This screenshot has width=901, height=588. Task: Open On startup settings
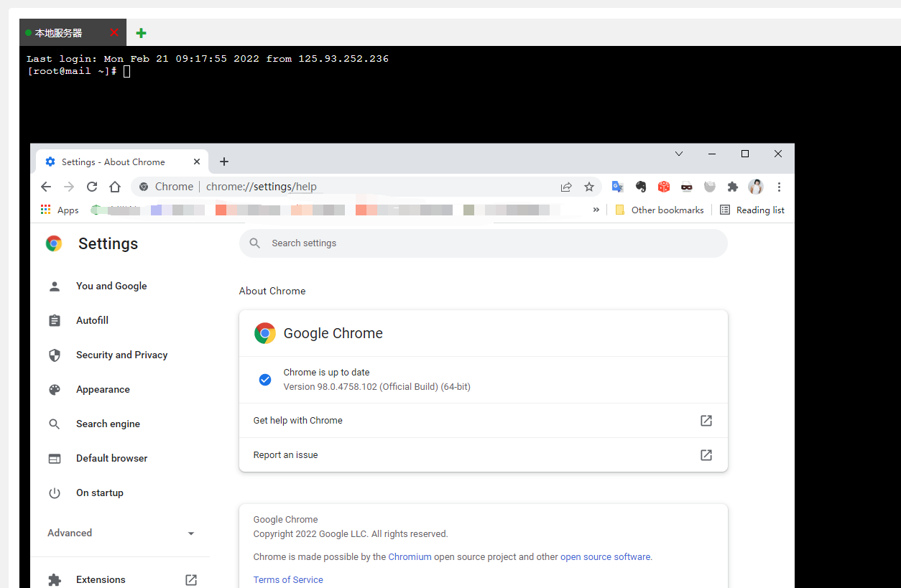coord(100,493)
